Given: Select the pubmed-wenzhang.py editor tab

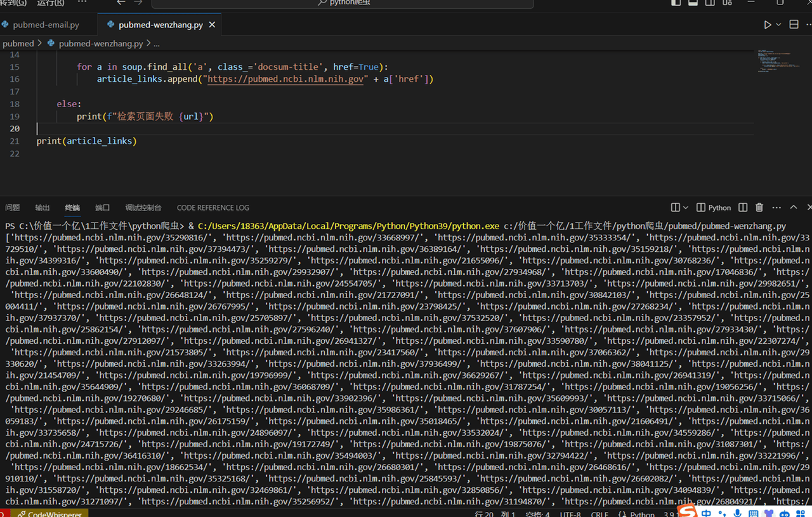Looking at the screenshot, I should tap(160, 25).
